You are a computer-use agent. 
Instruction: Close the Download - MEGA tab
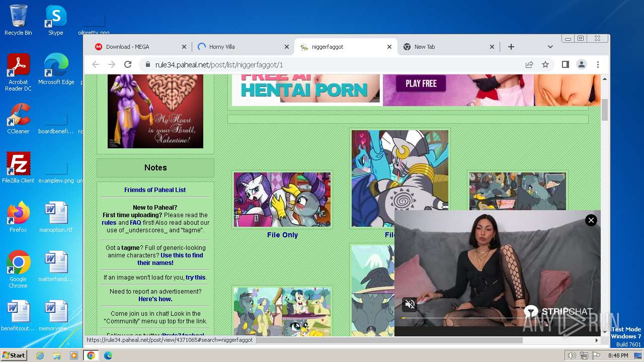[184, 47]
